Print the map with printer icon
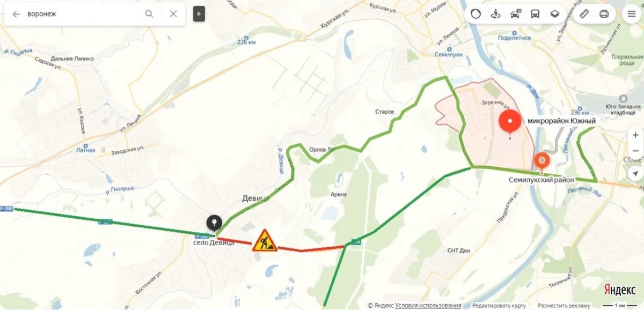This screenshot has width=644, height=310. pyautogui.click(x=604, y=14)
